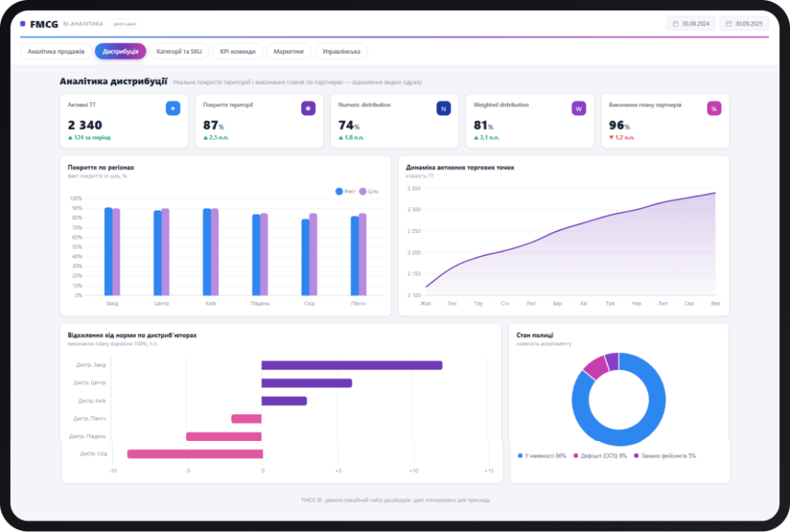Click the Аналітика дистрибуції page heading
This screenshot has width=790, height=532.
[113, 81]
